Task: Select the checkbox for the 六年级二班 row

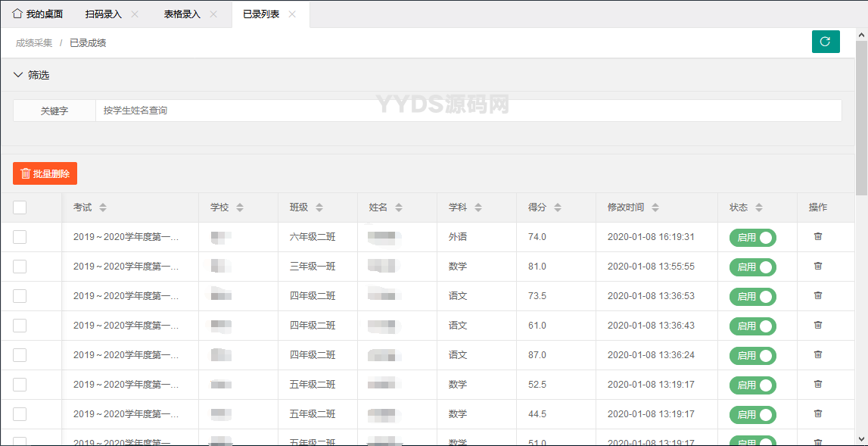Action: [20, 237]
